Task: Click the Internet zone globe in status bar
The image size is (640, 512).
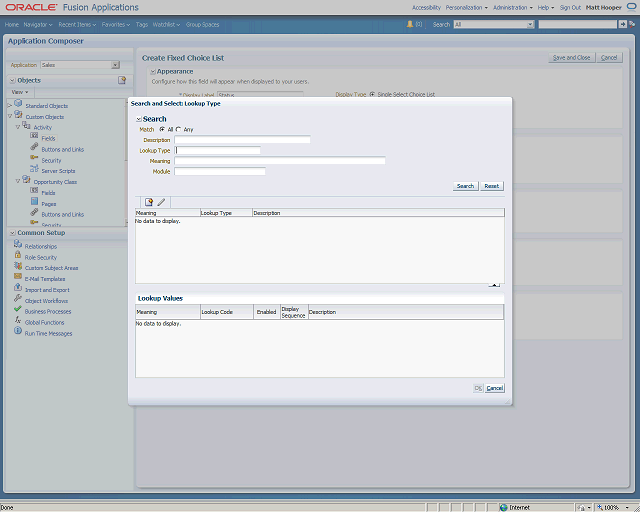Action: tap(504, 508)
